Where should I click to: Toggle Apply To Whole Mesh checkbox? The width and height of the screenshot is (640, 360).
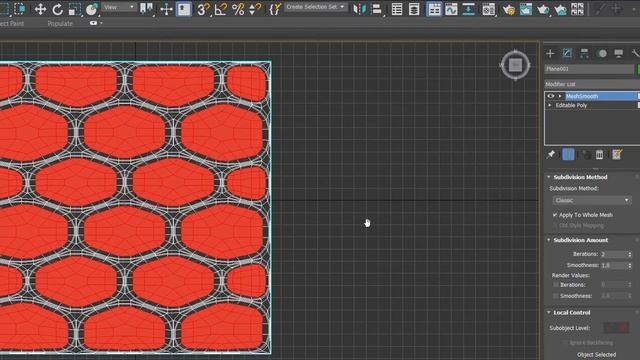tap(555, 215)
